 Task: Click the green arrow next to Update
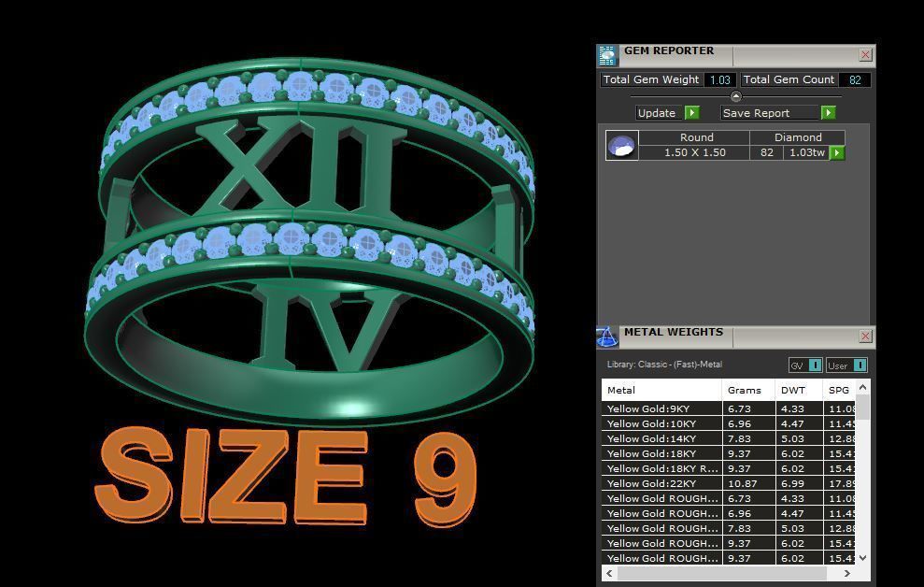(691, 112)
